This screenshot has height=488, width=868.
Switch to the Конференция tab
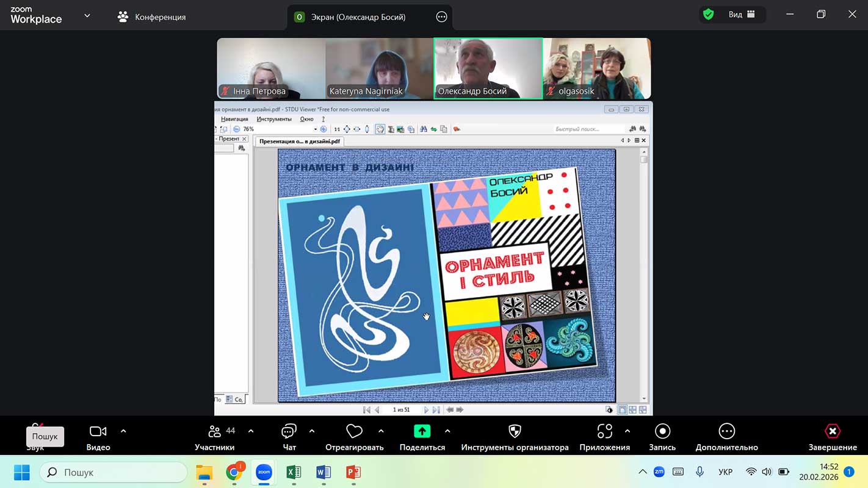pos(152,17)
